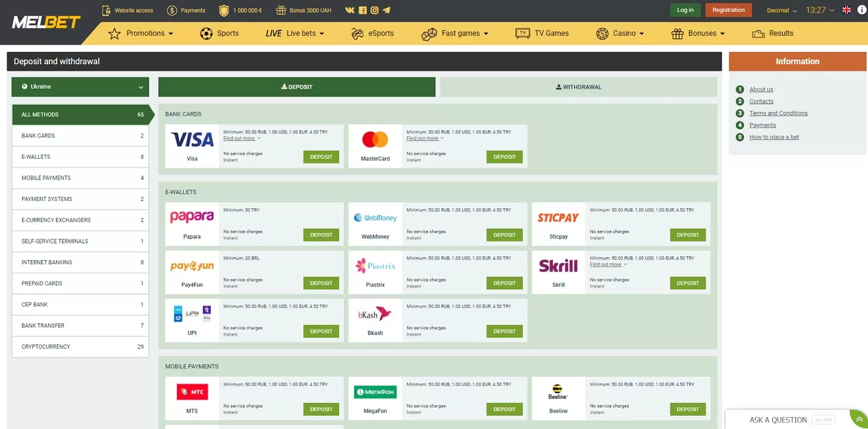Click DEPOSIT button for Visa

click(321, 157)
